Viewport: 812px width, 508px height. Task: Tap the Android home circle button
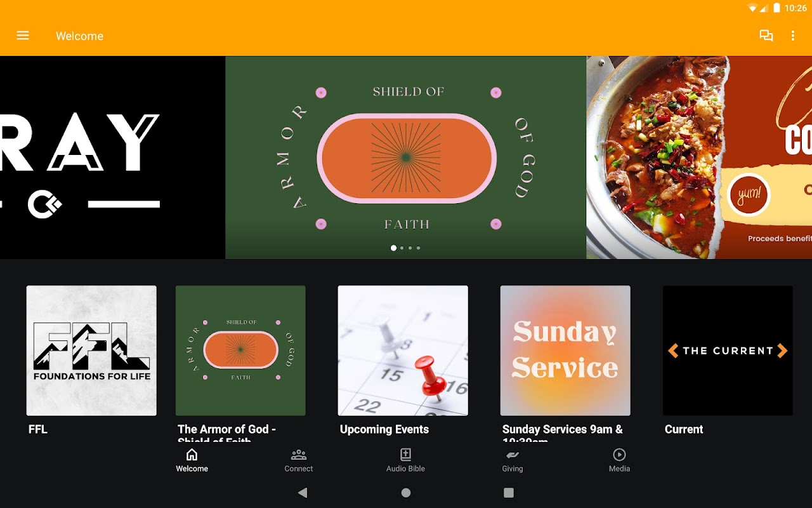(x=406, y=493)
